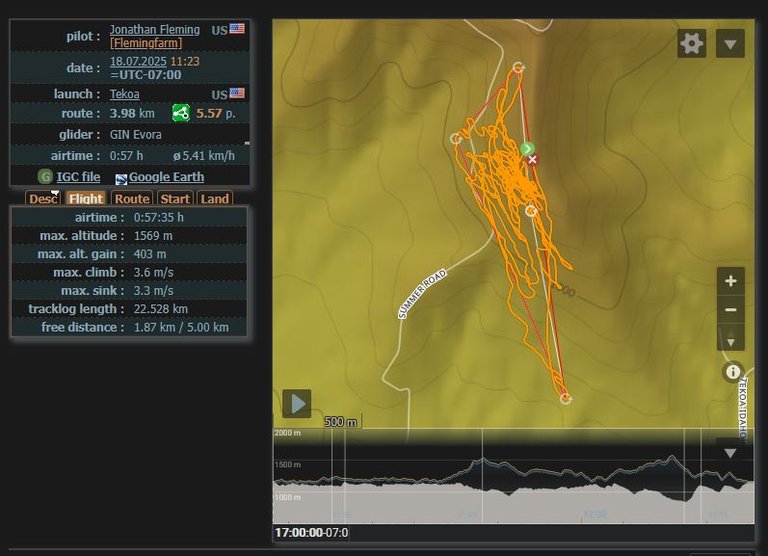Click the northern turnpoint marker on track
The image size is (768, 556).
click(x=518, y=68)
